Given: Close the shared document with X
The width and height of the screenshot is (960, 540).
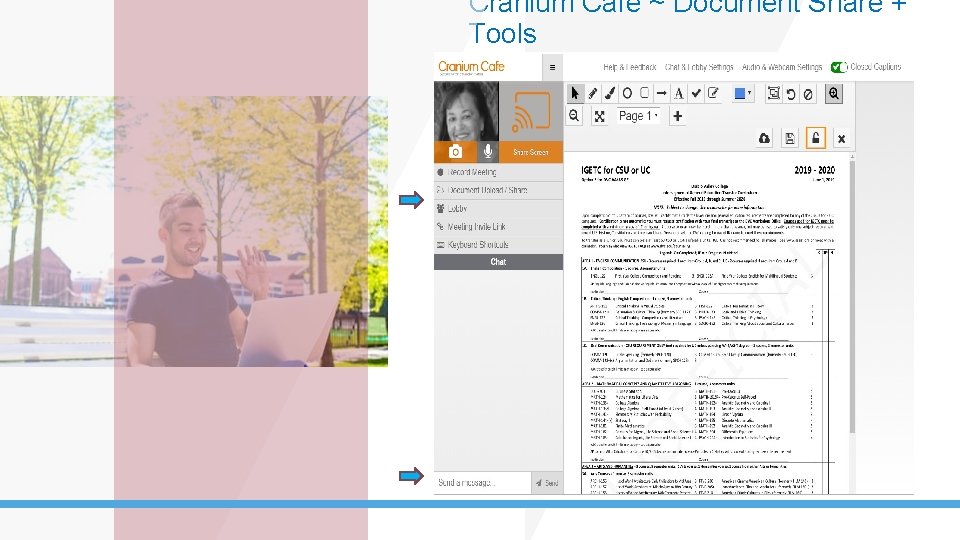Looking at the screenshot, I should point(841,139).
